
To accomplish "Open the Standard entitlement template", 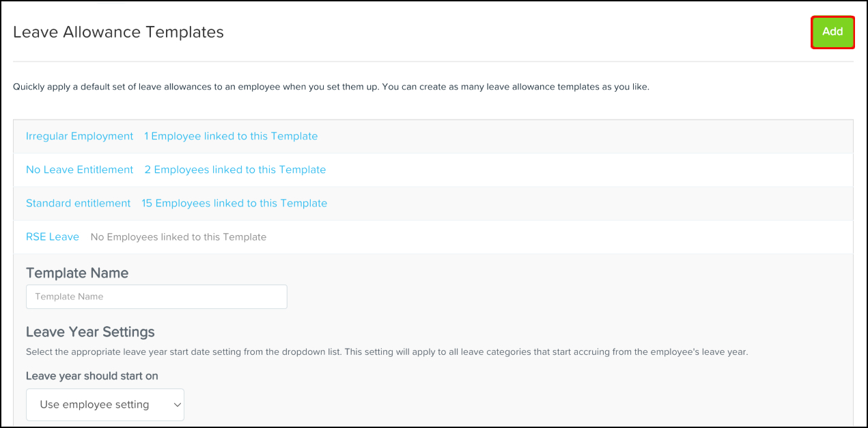I will click(78, 203).
